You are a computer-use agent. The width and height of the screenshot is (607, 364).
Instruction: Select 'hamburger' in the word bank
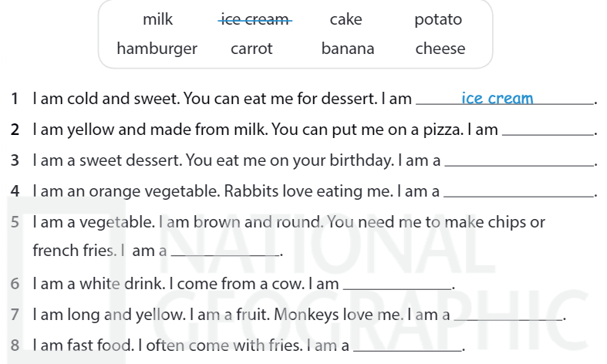click(157, 49)
